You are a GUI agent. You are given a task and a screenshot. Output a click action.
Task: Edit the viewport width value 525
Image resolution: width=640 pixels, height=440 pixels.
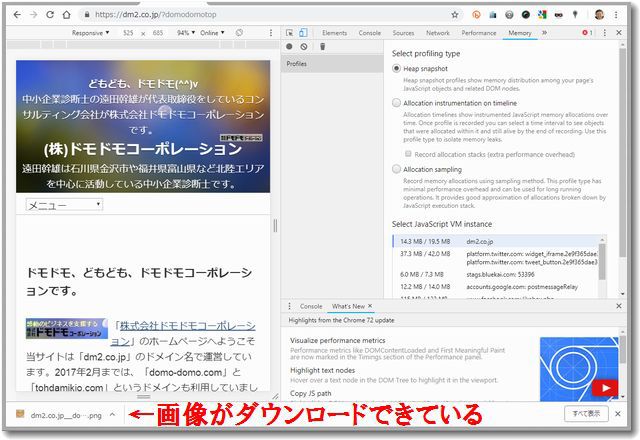[128, 33]
